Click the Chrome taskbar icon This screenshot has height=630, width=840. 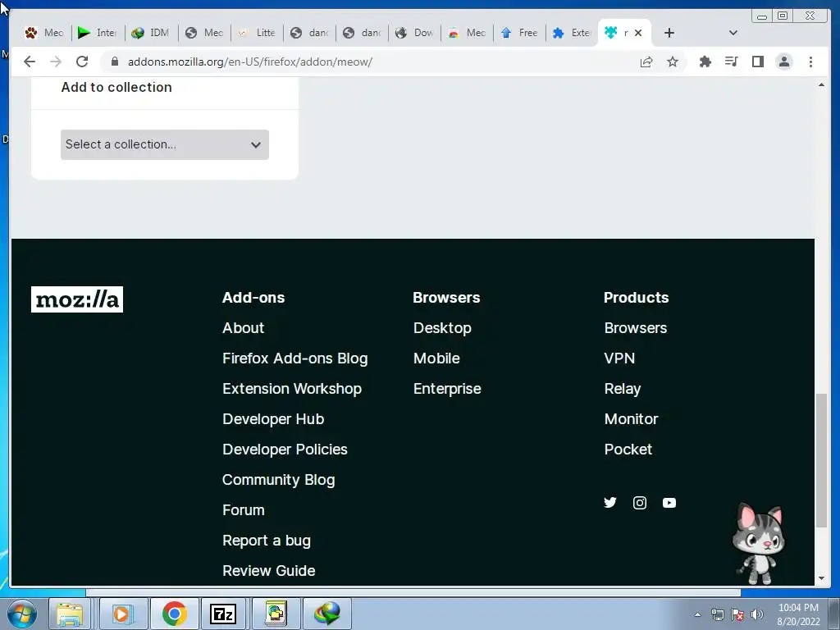[x=174, y=614]
